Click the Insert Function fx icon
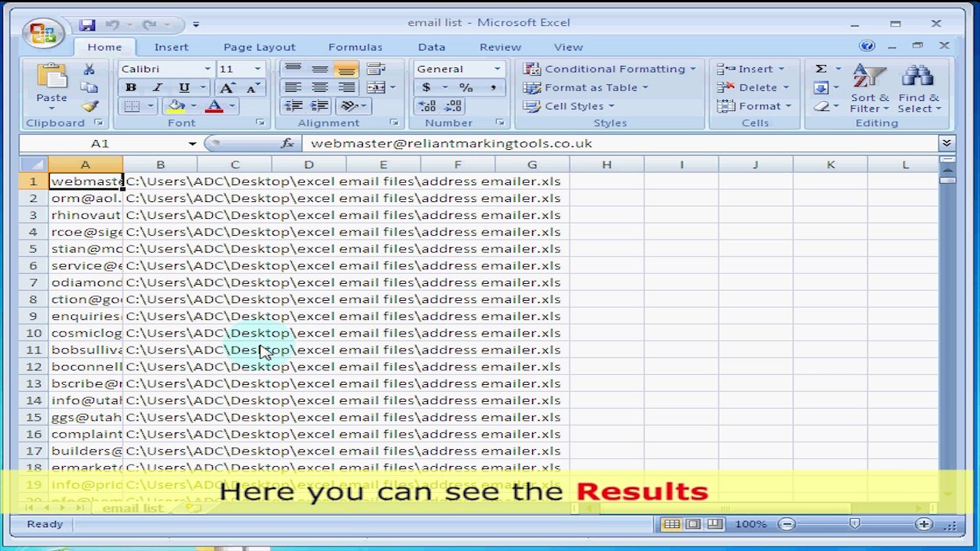Screen dimensions: 980x551 287,143
